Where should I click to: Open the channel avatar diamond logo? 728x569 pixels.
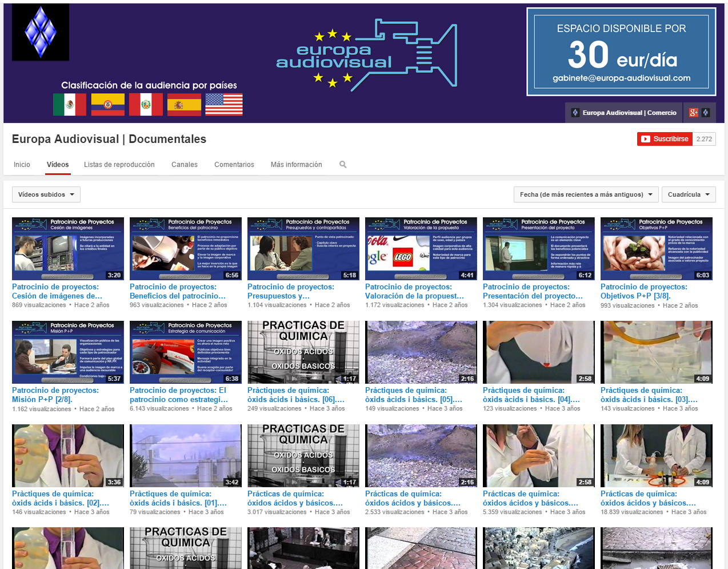pyautogui.click(x=41, y=32)
